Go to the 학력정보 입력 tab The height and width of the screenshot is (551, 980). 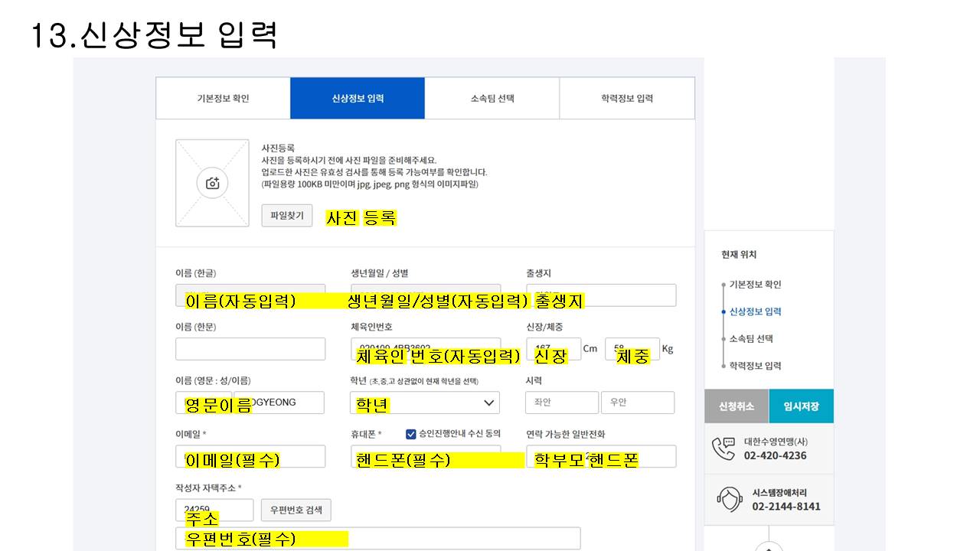(x=627, y=98)
